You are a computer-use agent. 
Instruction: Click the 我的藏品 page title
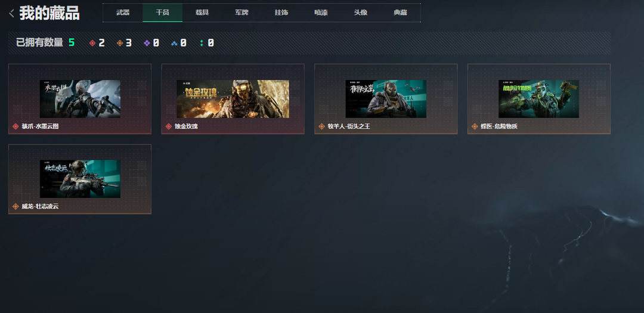coord(49,14)
